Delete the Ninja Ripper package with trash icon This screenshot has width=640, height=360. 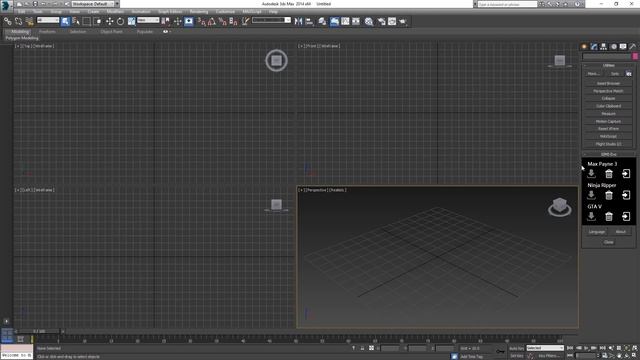(x=609, y=195)
